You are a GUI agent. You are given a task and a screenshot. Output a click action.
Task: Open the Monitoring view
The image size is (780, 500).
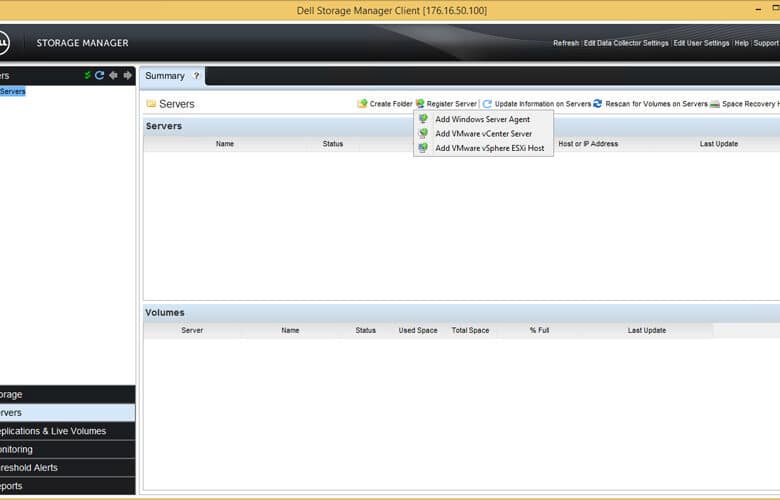click(67, 449)
